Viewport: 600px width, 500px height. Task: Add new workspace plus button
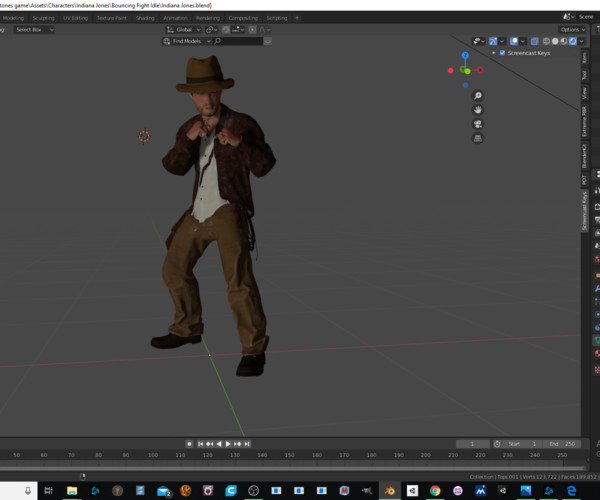click(x=297, y=18)
